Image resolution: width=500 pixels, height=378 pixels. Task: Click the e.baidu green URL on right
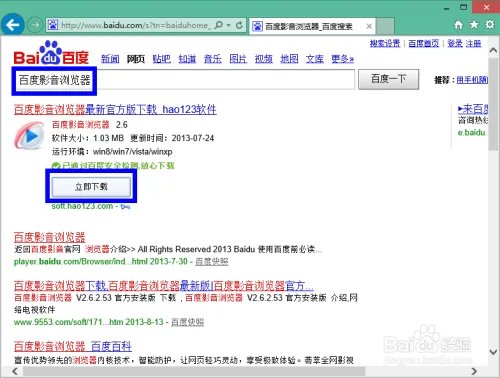(472, 133)
